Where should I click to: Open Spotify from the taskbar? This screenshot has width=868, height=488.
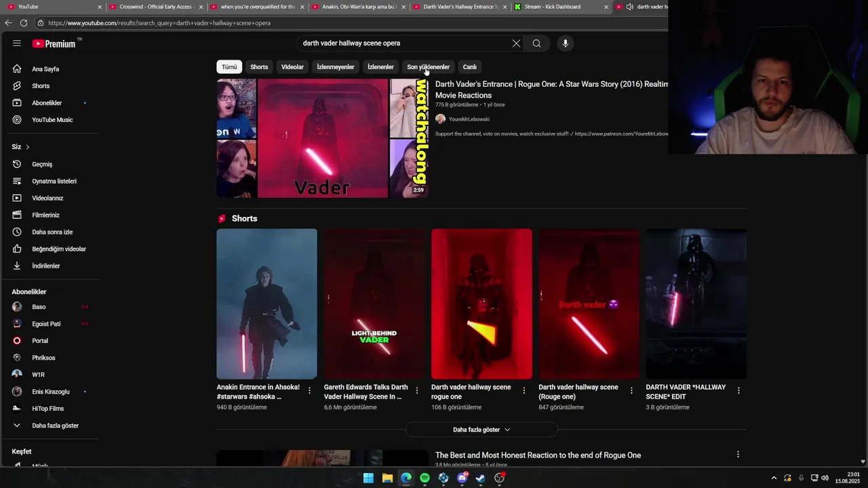425,478
